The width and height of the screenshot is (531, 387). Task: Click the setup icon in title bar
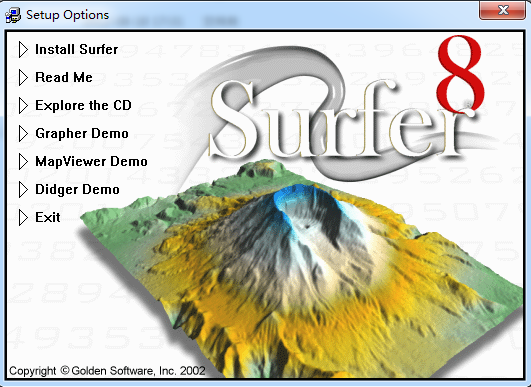(x=13, y=16)
